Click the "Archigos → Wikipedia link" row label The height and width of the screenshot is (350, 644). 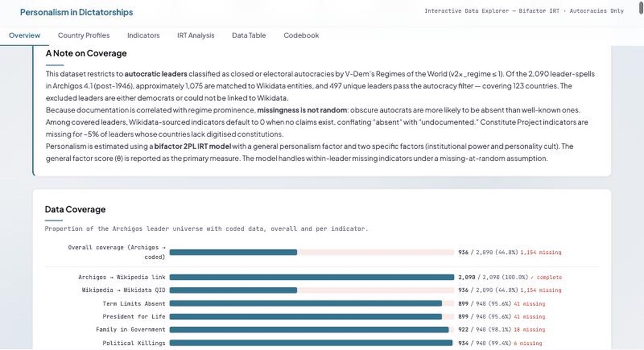[122, 277]
